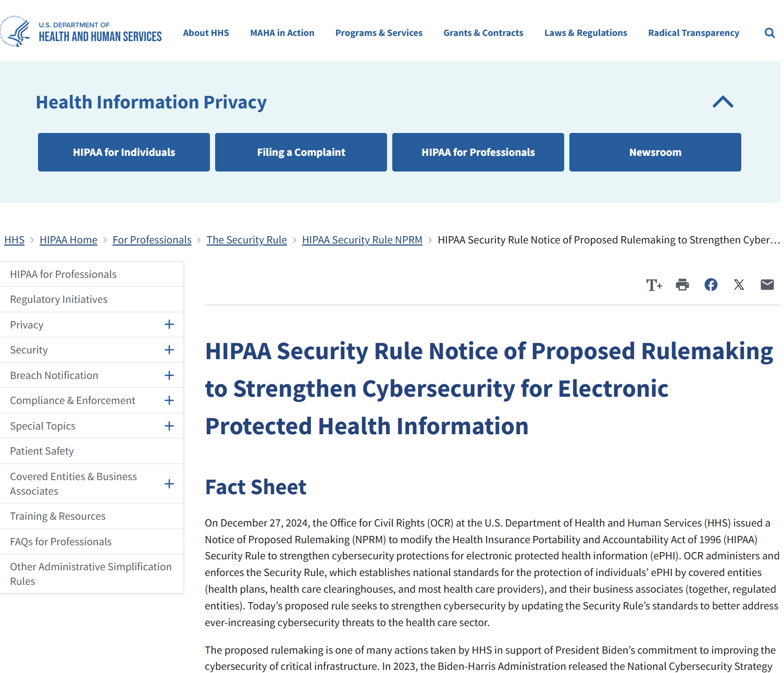This screenshot has height=673, width=784.
Task: Print the page using printer icon
Action: pos(682,285)
